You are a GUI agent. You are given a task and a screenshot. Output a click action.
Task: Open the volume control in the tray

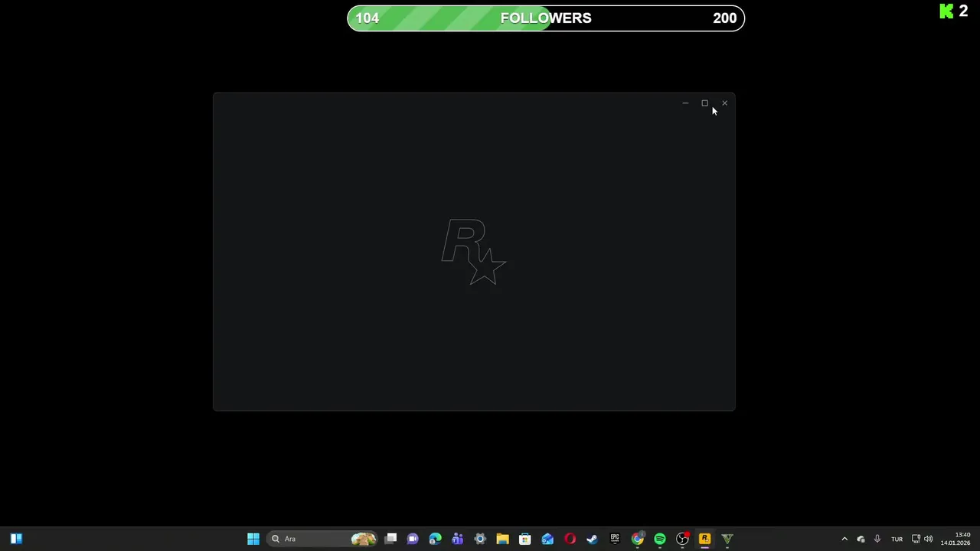pos(929,539)
